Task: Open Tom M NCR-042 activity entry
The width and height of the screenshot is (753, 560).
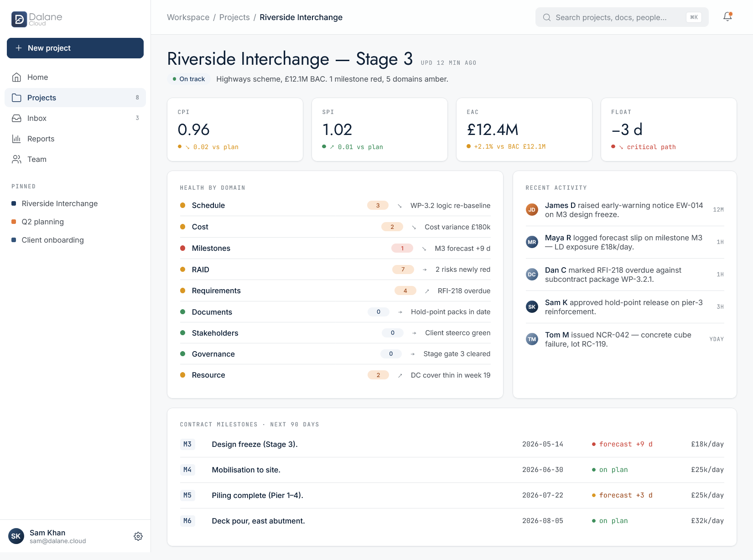Action: pos(625,339)
